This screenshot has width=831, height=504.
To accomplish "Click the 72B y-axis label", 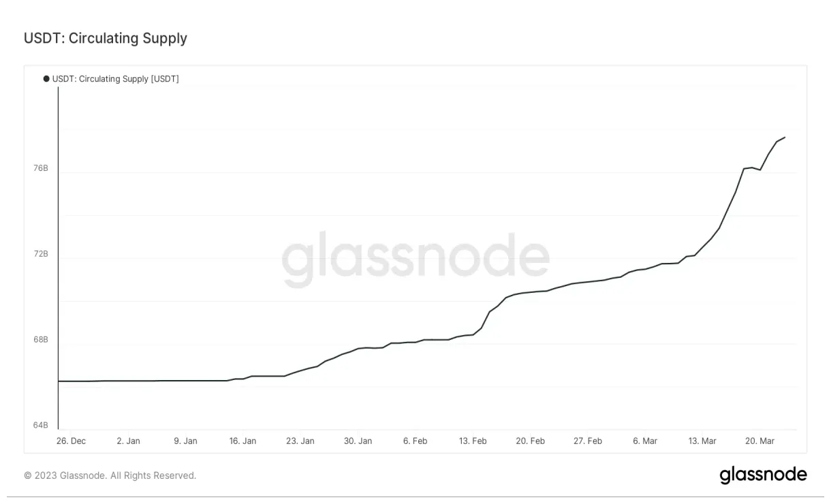I will (x=40, y=254).
